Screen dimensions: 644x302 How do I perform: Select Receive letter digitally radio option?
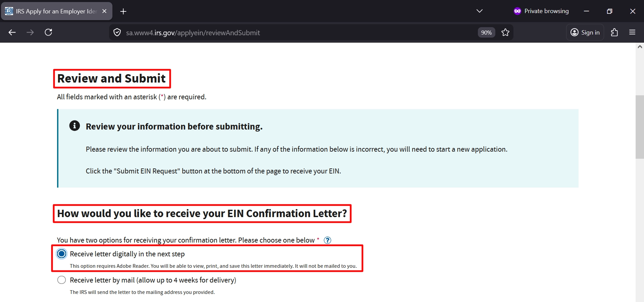[62, 254]
